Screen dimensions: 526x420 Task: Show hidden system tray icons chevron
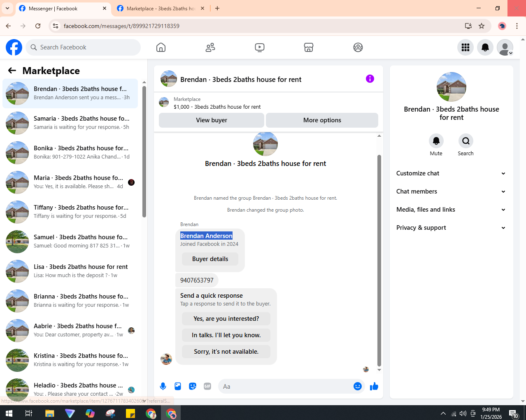(x=443, y=413)
